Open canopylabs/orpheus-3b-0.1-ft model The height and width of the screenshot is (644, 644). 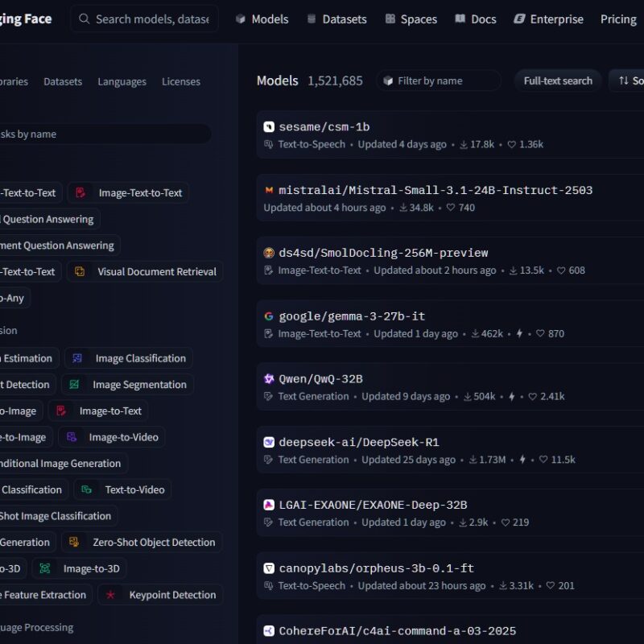pos(376,568)
